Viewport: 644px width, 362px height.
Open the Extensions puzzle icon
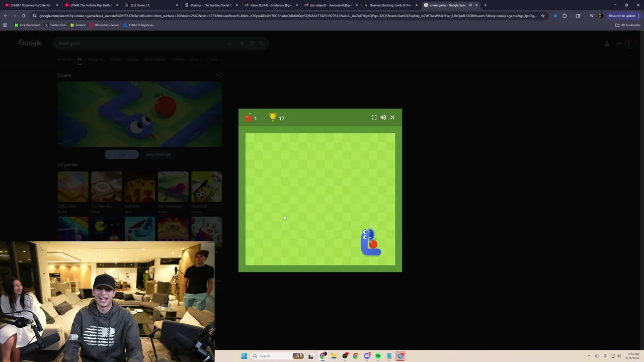pos(565,16)
